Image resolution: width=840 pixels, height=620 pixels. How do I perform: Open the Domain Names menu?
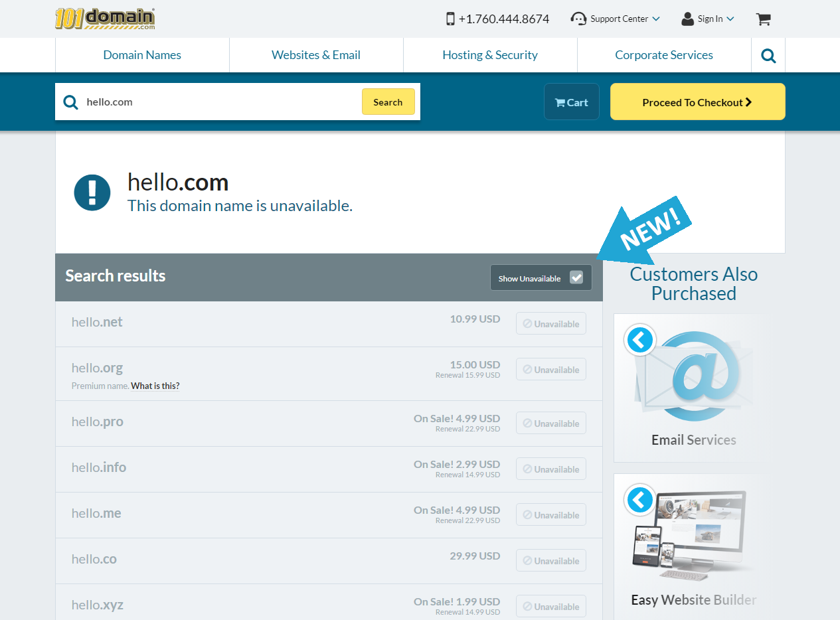(142, 55)
